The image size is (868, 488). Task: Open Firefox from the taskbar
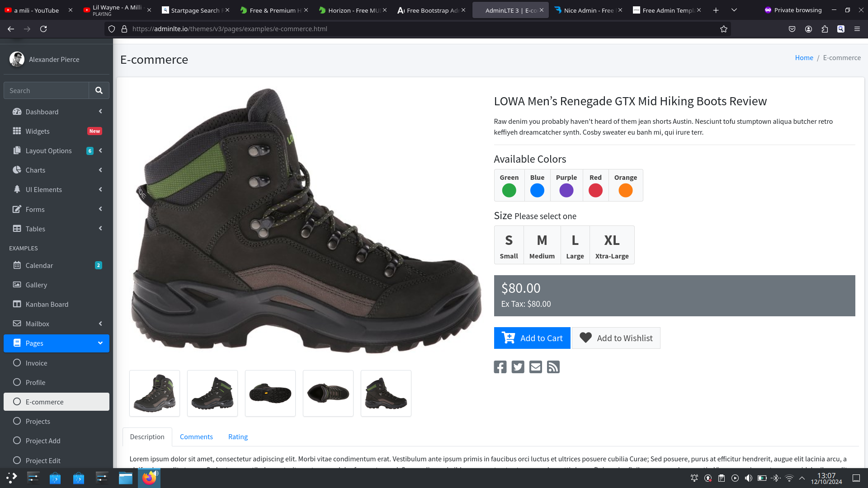pos(149,478)
